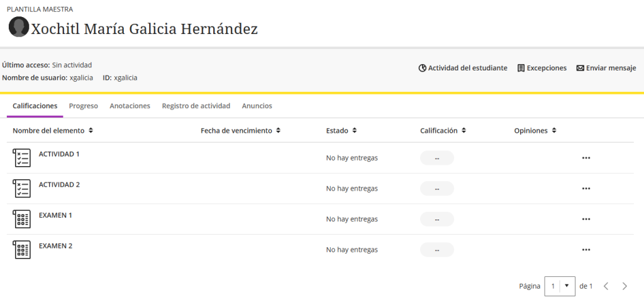Screen dimensions: 644x307
Task: Click the ACTIVIDAD 1 assignment icon
Action: 22,158
